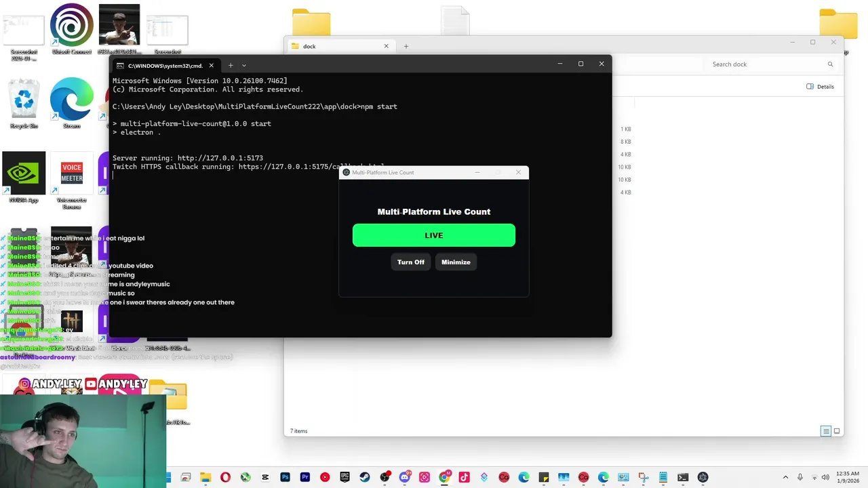868x488 pixels.
Task: Launch Opera browser from the taskbar
Action: [225, 477]
